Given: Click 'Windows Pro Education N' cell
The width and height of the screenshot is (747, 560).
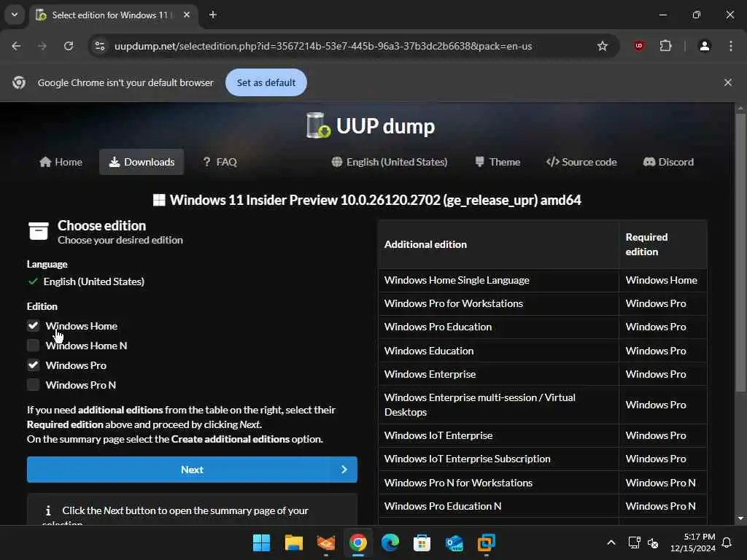Looking at the screenshot, I should (499, 506).
